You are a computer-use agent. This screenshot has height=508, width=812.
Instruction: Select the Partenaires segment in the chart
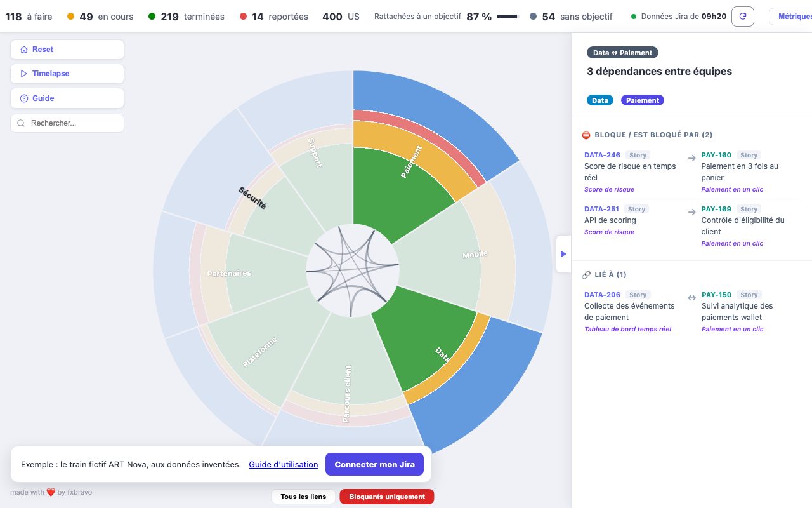(x=229, y=274)
